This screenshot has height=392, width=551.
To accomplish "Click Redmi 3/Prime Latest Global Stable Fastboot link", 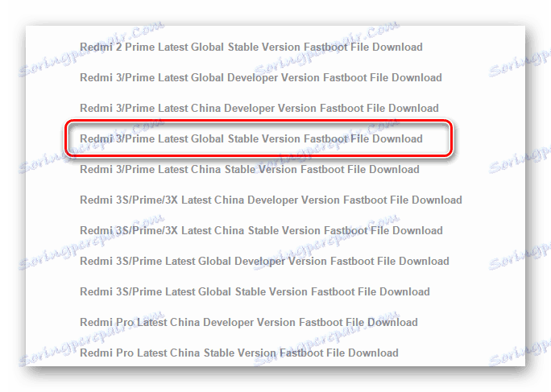I will point(251,138).
